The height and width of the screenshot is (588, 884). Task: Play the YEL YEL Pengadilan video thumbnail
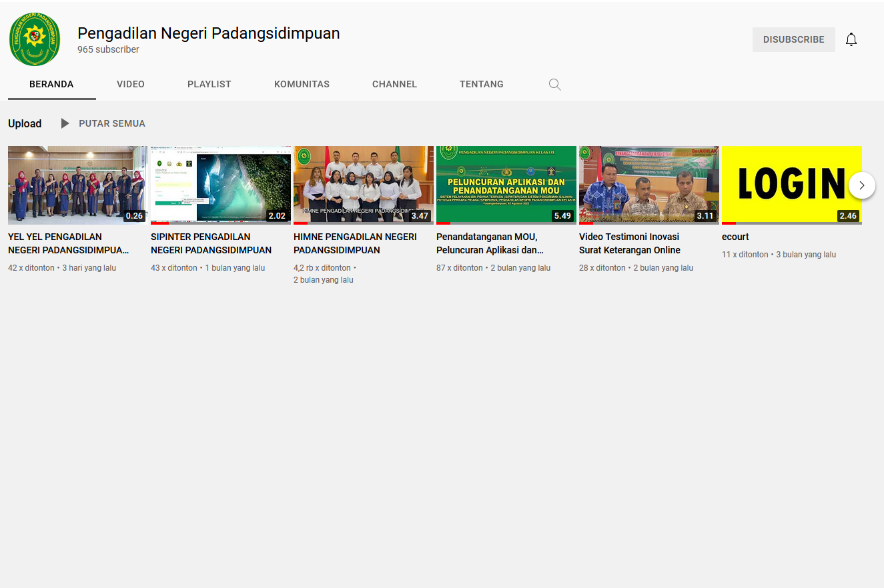click(77, 185)
